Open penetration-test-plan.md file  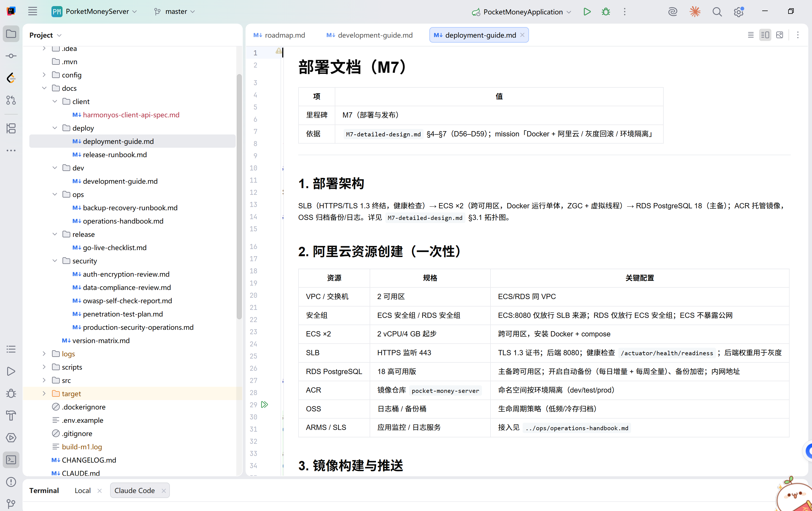[x=123, y=314]
